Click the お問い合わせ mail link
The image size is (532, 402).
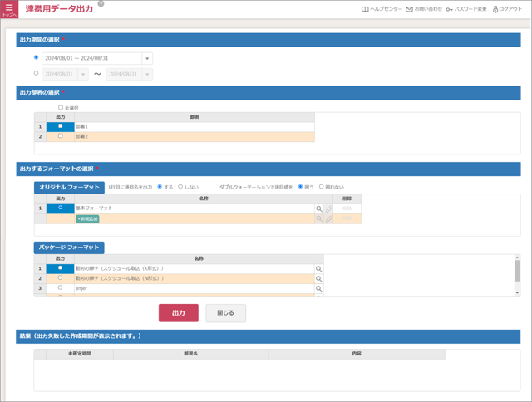click(423, 9)
